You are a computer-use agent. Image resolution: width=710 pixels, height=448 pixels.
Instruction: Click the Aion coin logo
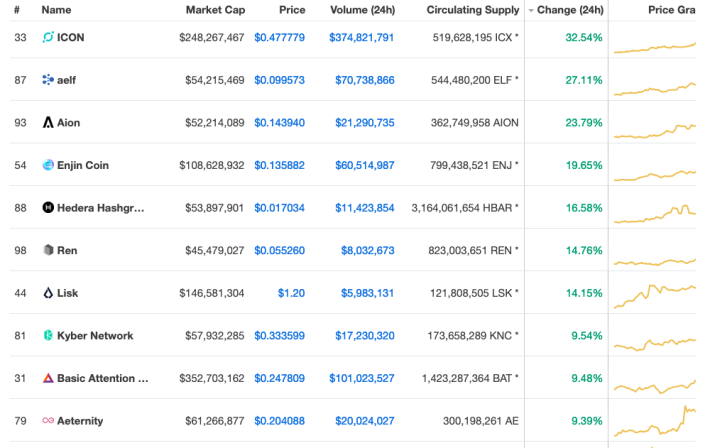pyautogui.click(x=48, y=122)
